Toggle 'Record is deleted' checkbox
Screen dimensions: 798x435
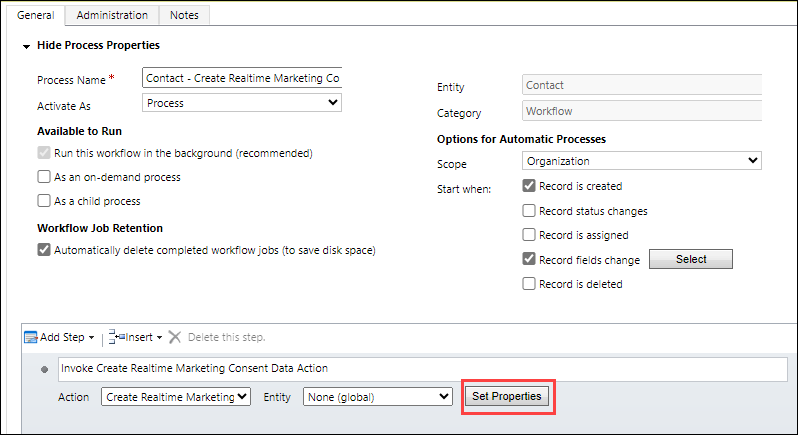[x=529, y=284]
